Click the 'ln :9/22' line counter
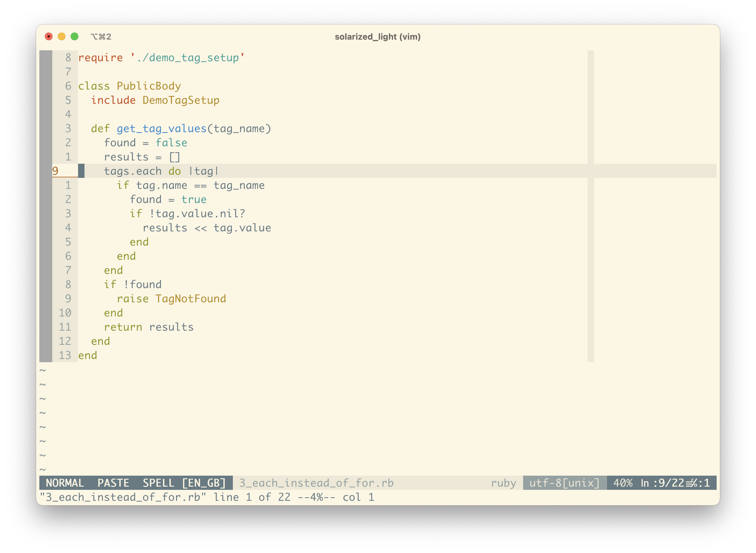This screenshot has height=553, width=756. 662,483
